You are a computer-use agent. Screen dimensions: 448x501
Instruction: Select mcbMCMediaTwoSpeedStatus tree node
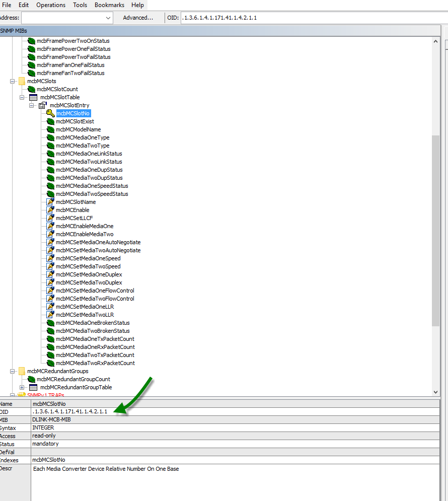(x=92, y=194)
